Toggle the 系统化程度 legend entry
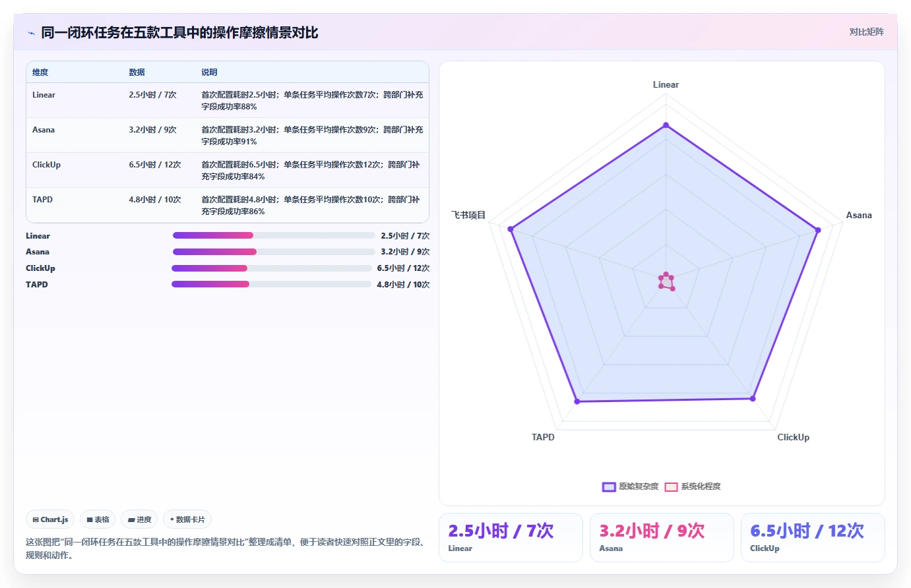This screenshot has width=911, height=588. click(692, 486)
